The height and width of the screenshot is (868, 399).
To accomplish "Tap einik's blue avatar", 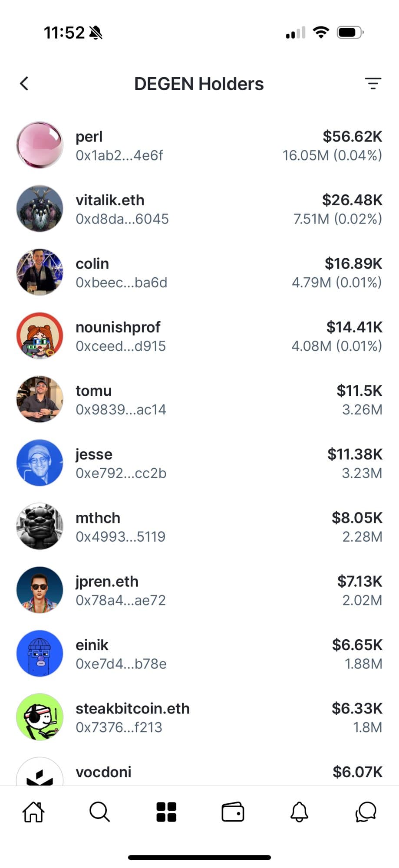I will 40,654.
